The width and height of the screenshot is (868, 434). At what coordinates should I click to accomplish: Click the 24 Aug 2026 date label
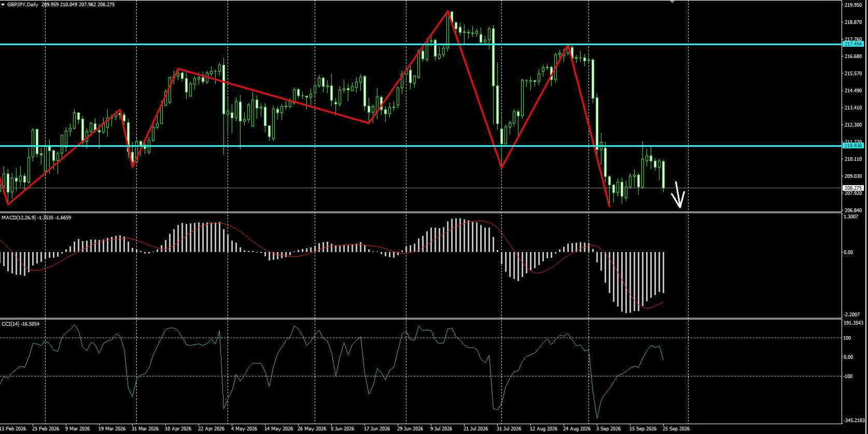578,429
